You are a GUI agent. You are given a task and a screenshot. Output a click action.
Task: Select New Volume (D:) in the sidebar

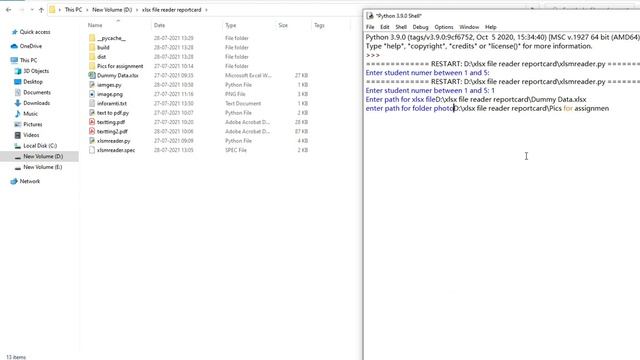[39, 156]
